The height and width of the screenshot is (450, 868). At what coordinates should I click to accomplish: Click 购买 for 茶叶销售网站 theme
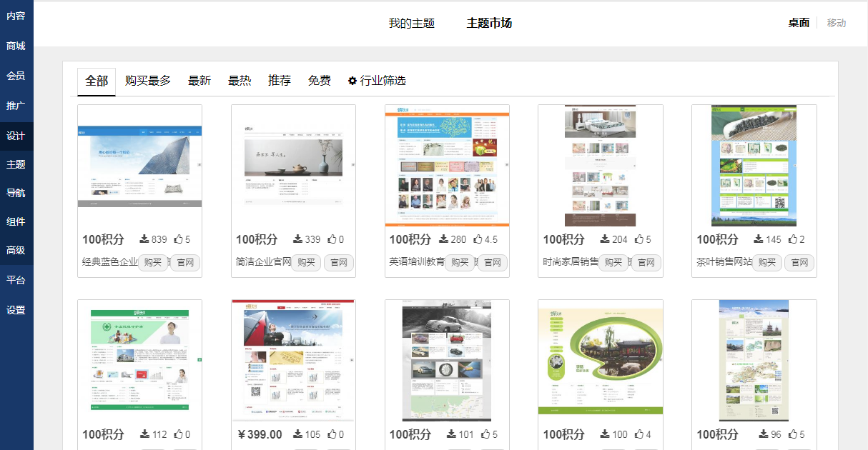tap(767, 262)
